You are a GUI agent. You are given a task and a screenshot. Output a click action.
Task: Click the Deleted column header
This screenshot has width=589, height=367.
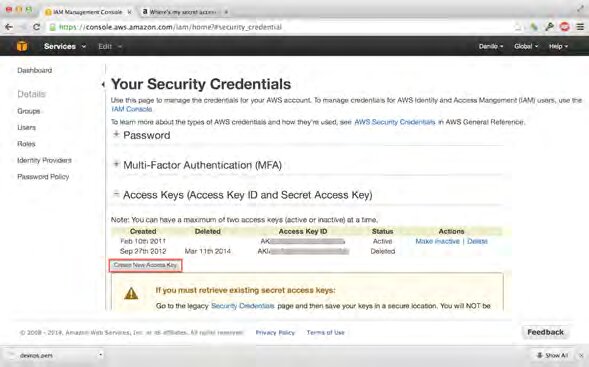point(208,231)
